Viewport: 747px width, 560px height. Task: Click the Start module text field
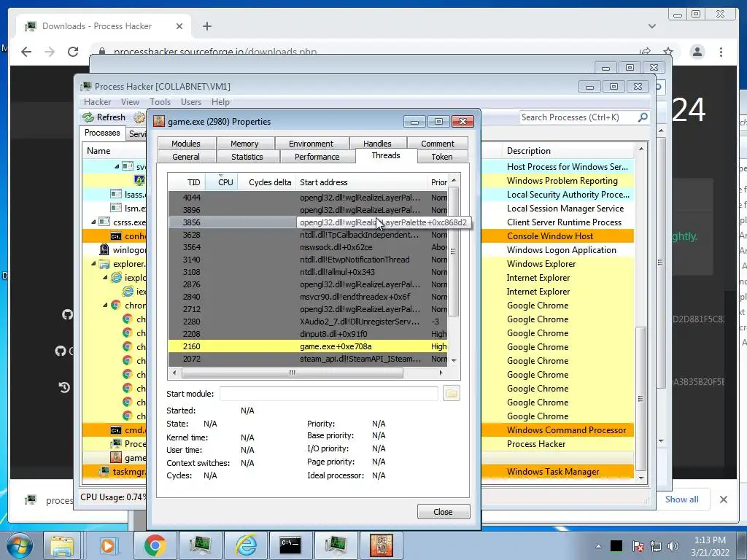(x=329, y=394)
